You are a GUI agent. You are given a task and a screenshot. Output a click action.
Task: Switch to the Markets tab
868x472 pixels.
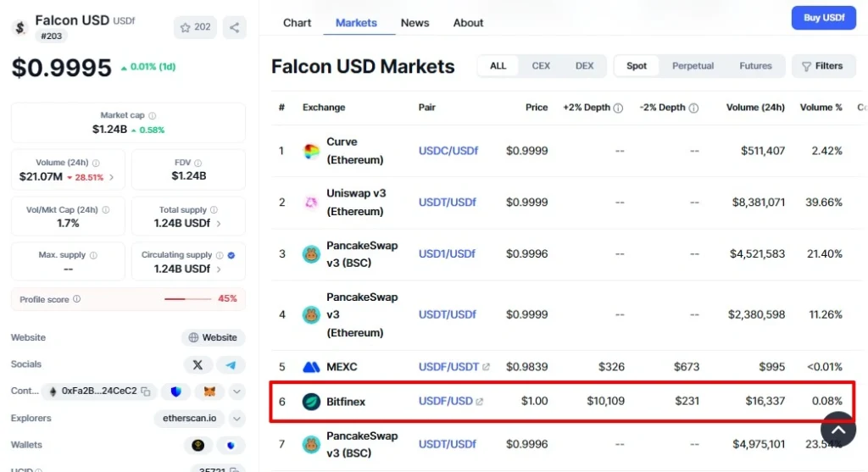[357, 23]
